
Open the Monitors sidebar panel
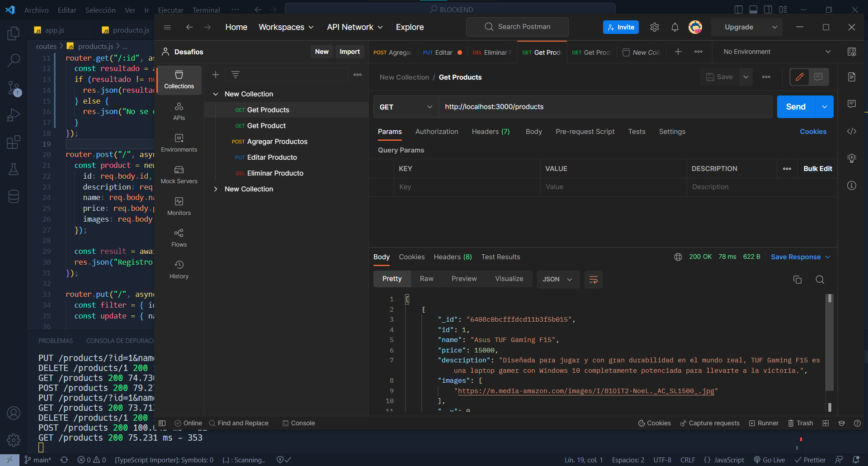(179, 206)
